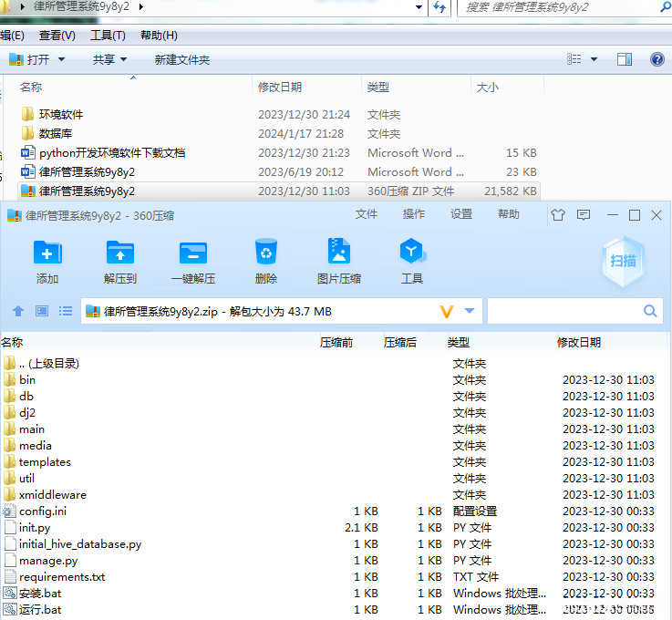Click the 打开 button in Explorer toolbar
Screen dimensions: 672x620
click(29, 59)
